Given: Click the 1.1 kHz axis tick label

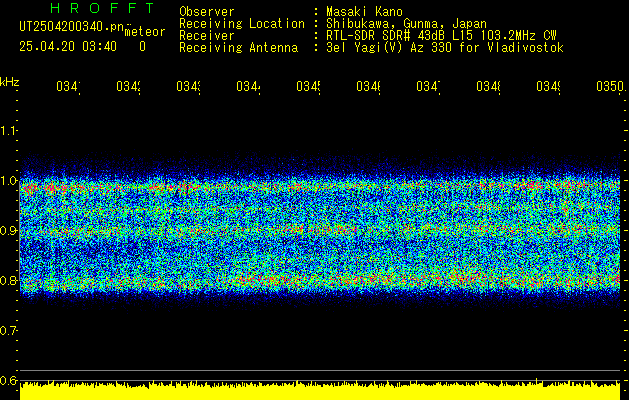Looking at the screenshot, I should [8, 130].
